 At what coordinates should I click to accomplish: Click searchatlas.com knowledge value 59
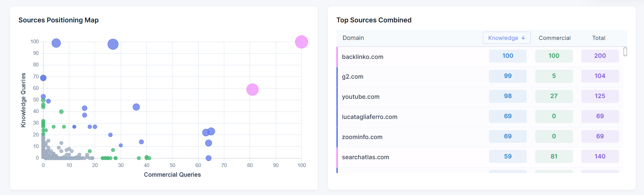click(x=508, y=157)
